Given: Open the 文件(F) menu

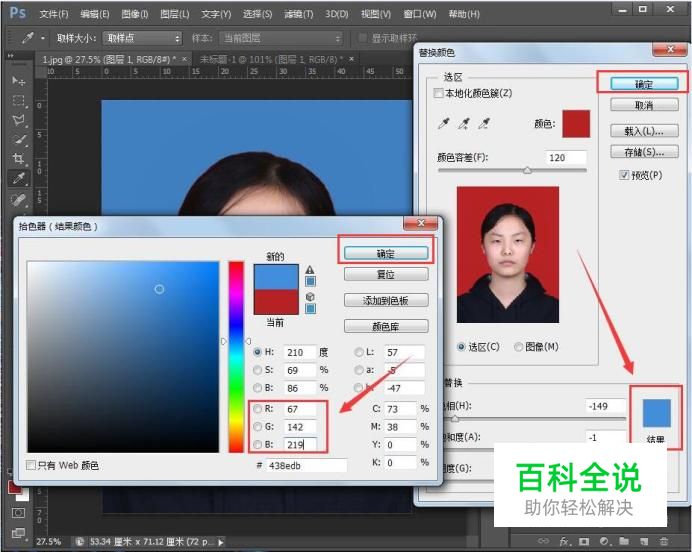Looking at the screenshot, I should pyautogui.click(x=54, y=14).
